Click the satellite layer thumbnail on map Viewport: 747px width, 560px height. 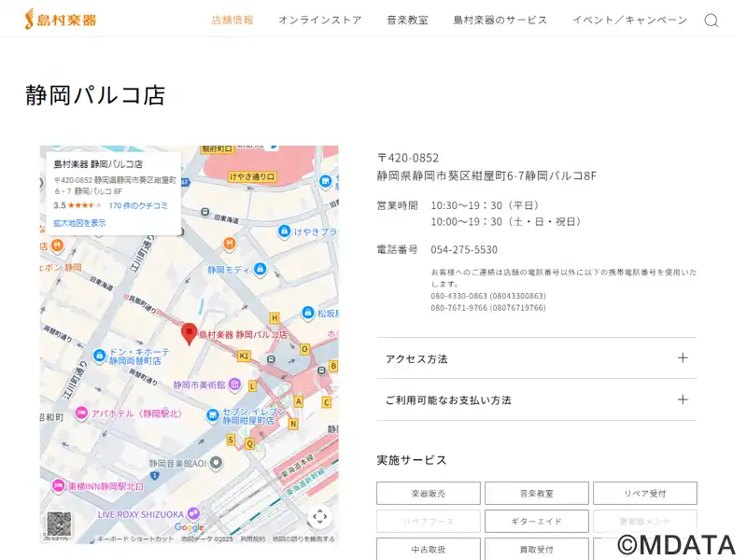59,524
